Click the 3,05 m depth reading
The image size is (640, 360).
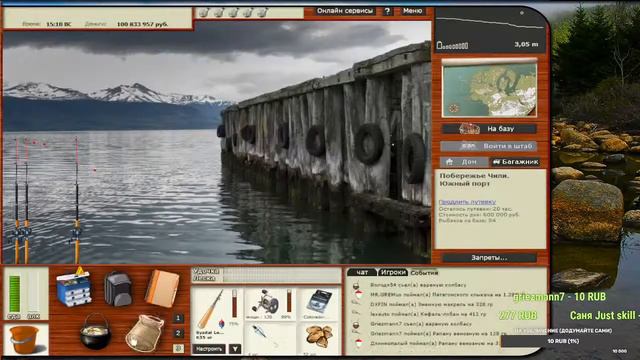(x=526, y=44)
